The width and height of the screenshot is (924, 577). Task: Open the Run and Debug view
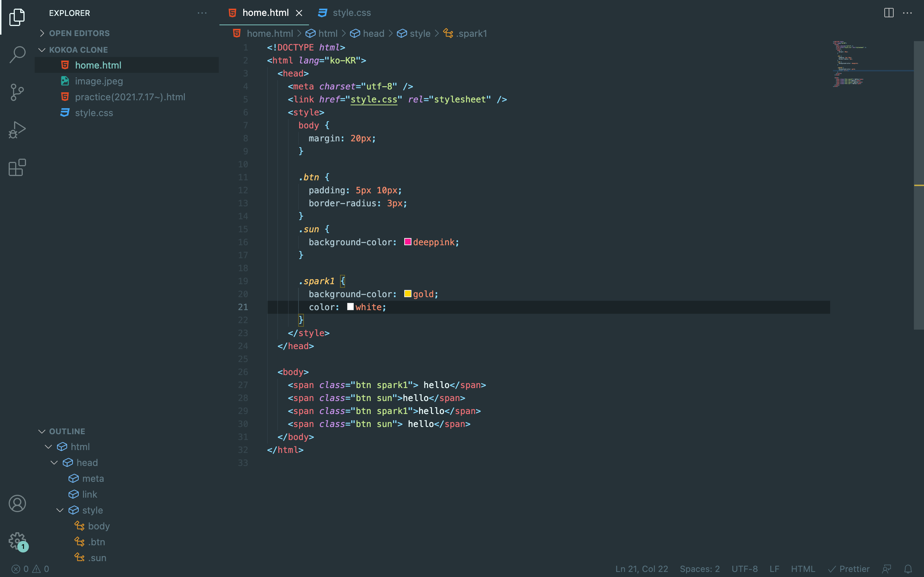coord(17,130)
